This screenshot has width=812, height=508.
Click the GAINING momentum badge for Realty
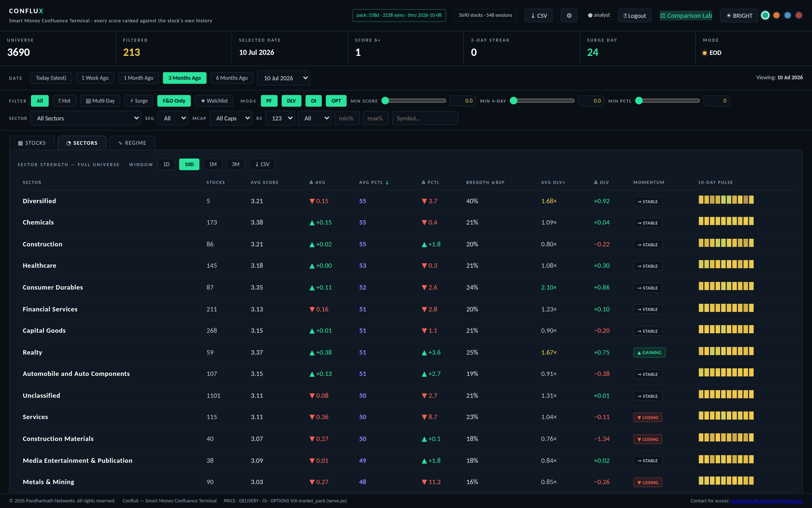[649, 353]
